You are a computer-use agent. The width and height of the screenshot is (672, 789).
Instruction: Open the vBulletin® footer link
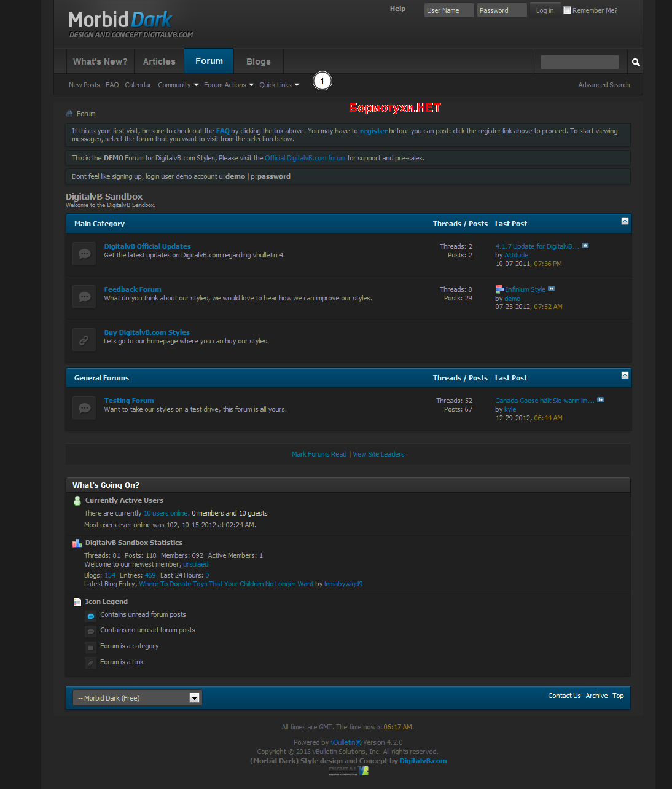[x=346, y=742]
